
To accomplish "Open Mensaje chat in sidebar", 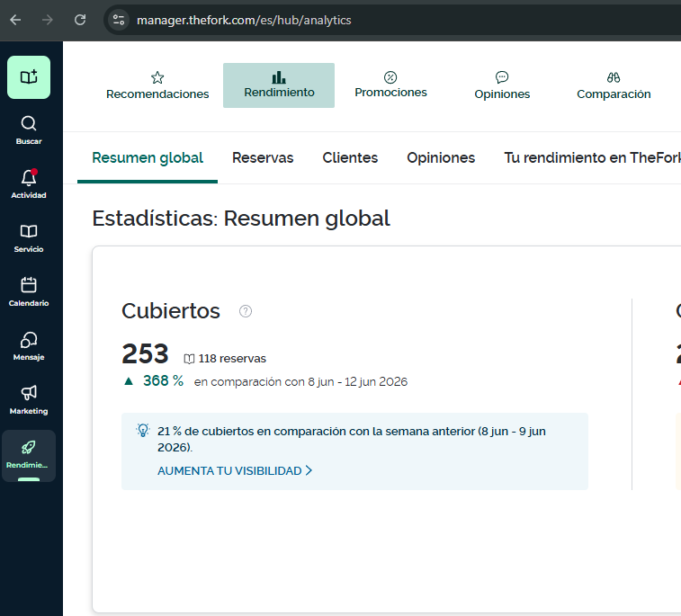I will (x=29, y=345).
